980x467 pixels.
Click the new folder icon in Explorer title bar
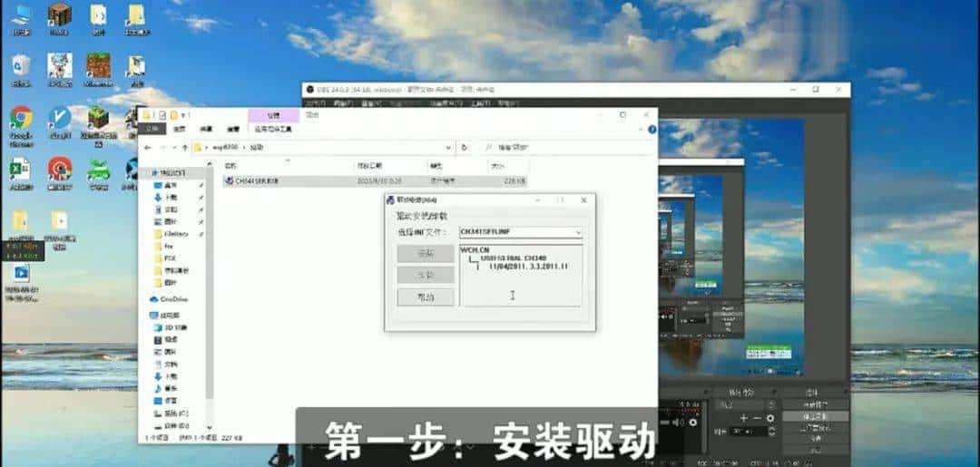[x=173, y=115]
